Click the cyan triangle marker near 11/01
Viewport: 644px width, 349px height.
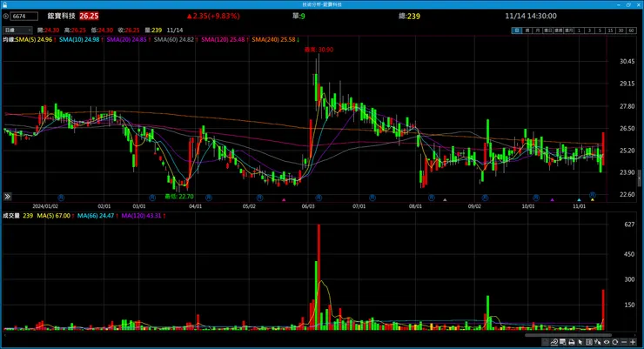579,200
